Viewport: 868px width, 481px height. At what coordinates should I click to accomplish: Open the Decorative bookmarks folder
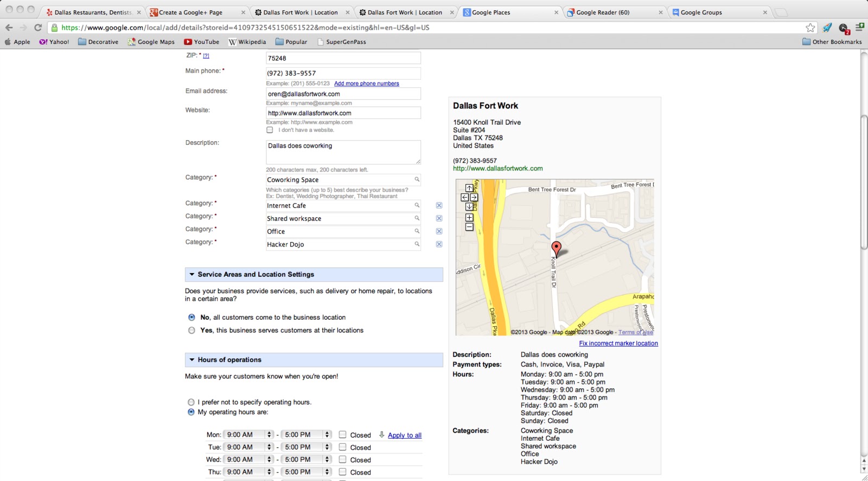(98, 42)
